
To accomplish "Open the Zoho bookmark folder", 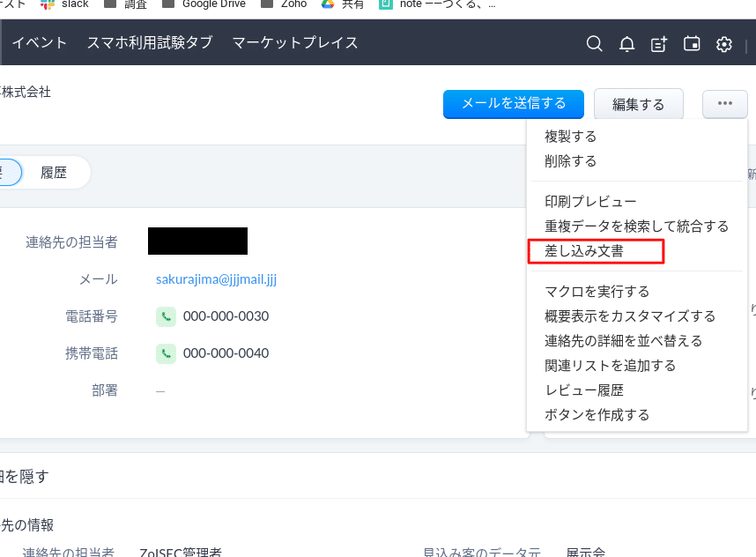I will 284,4.
